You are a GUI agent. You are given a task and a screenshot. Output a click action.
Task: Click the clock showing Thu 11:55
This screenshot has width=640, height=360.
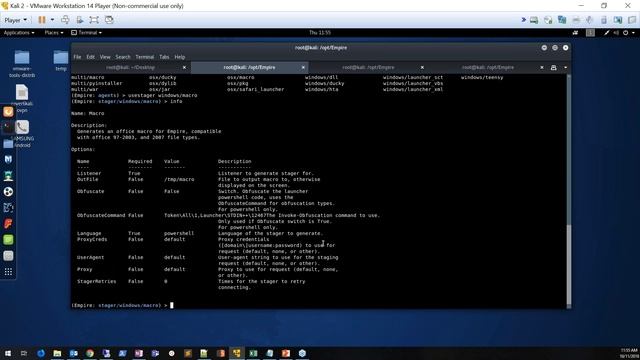pyautogui.click(x=320, y=33)
